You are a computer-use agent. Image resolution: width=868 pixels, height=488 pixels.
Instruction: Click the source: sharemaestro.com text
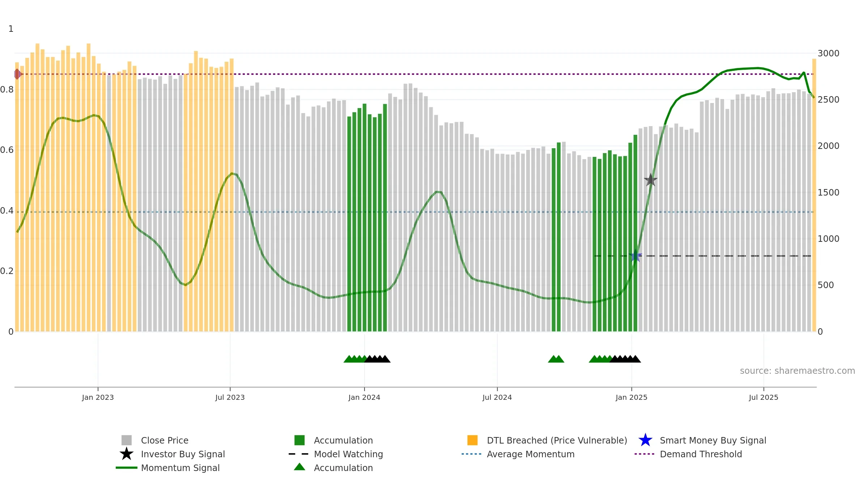(797, 371)
